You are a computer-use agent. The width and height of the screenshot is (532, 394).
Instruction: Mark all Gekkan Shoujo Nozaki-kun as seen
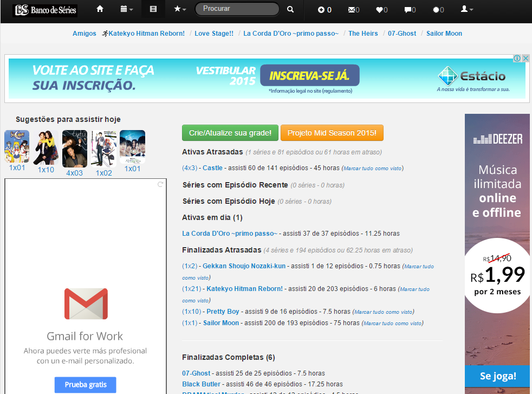[419, 267]
